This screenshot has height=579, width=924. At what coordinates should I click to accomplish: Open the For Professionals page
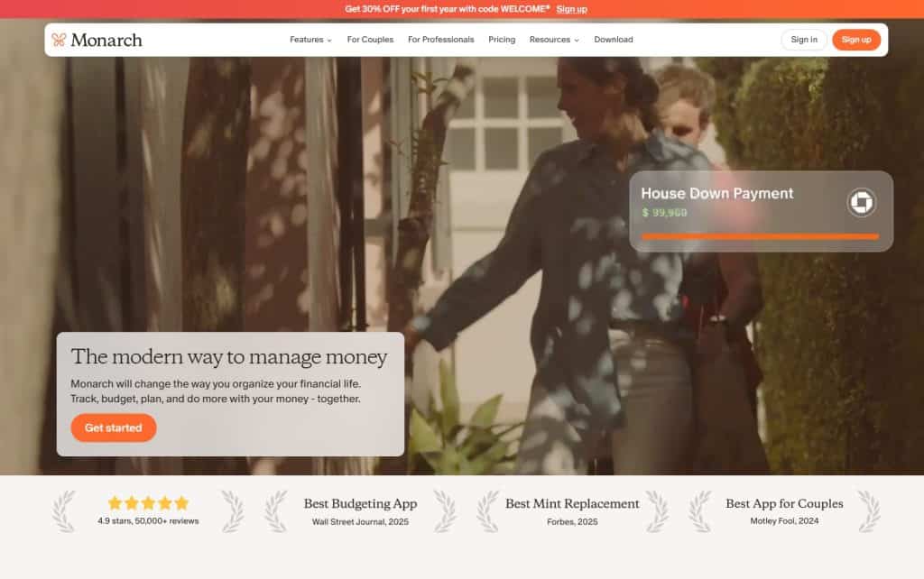[440, 40]
